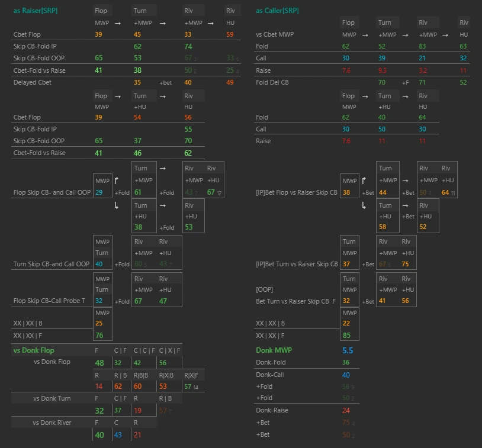Click the vs Donk Turn fold value 32

point(99,411)
